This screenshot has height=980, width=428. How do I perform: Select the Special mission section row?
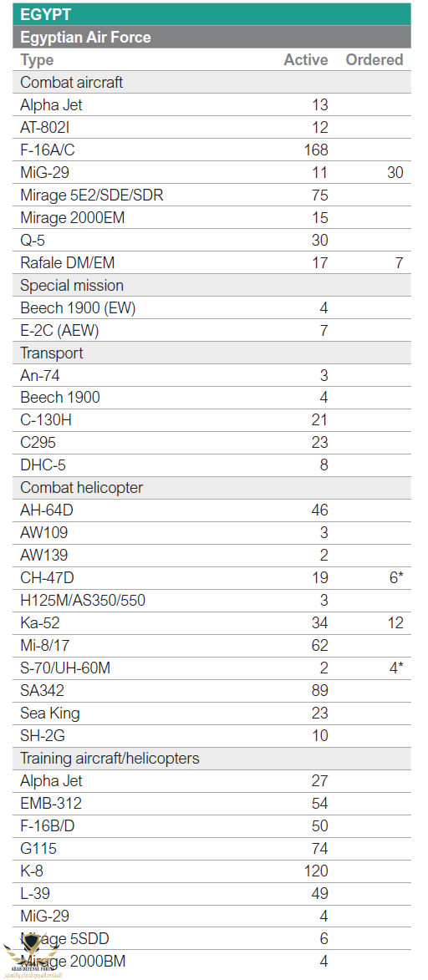pos(212,286)
